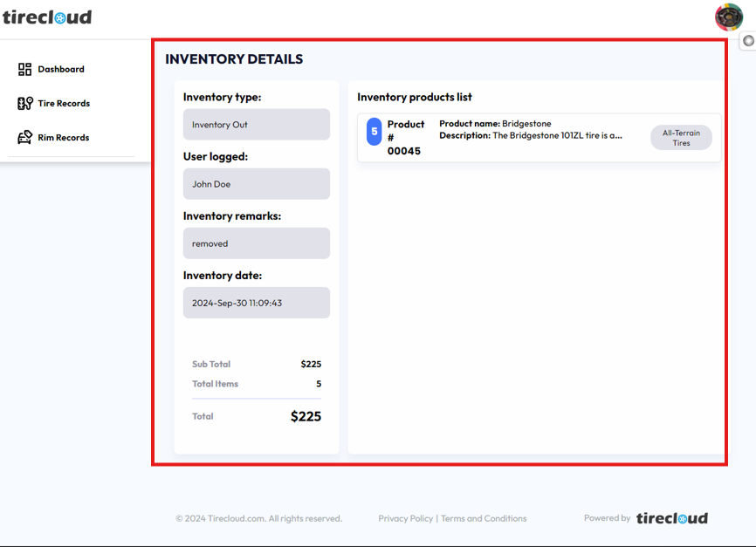Viewport: 756px width, 547px height.
Task: Click the tirecloud logo in header
Action: click(47, 17)
